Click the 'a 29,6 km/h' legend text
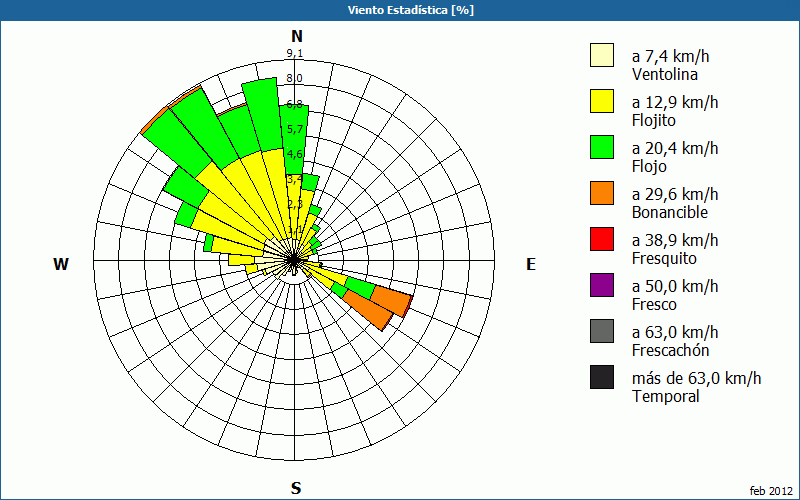Viewport: 800px width, 500px height. click(675, 194)
